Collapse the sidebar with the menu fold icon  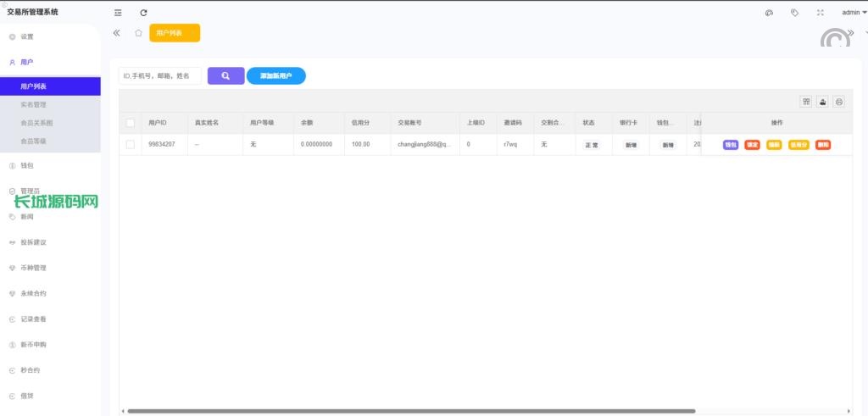pos(118,13)
